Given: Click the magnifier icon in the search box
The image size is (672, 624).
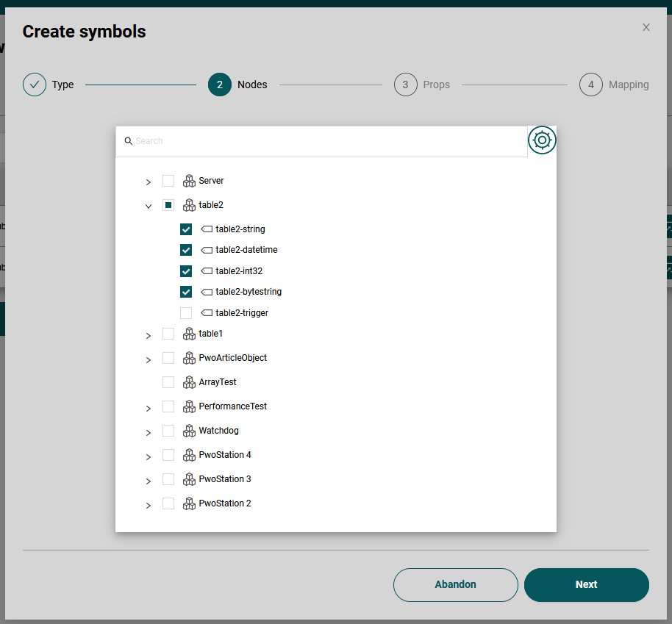Looking at the screenshot, I should point(129,141).
